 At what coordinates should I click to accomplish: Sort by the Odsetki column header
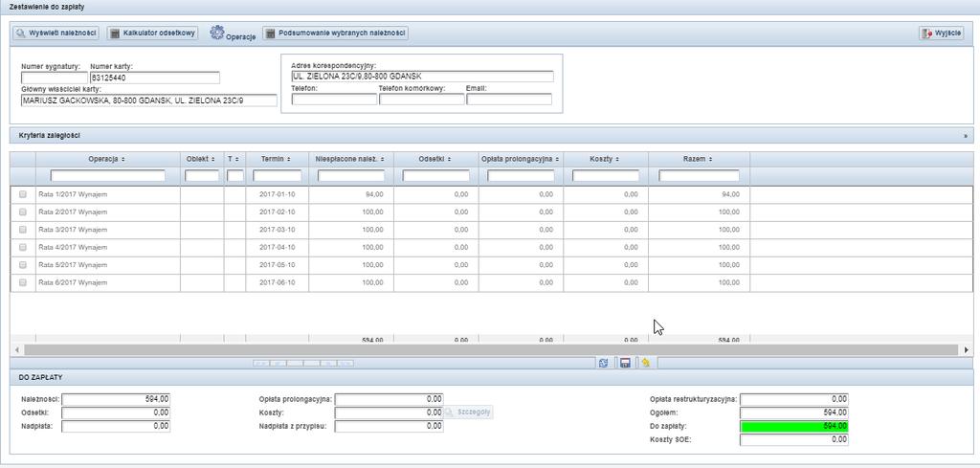[435, 159]
